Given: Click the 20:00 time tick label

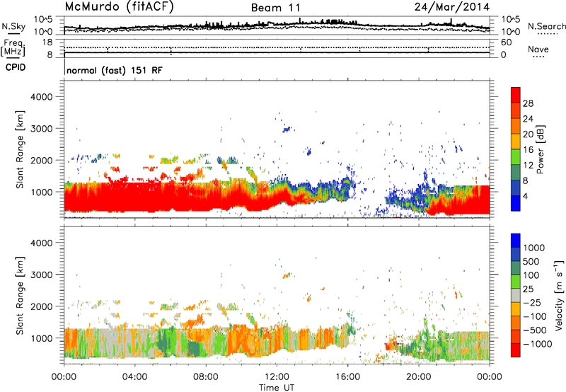Looking at the screenshot, I should [418, 377].
